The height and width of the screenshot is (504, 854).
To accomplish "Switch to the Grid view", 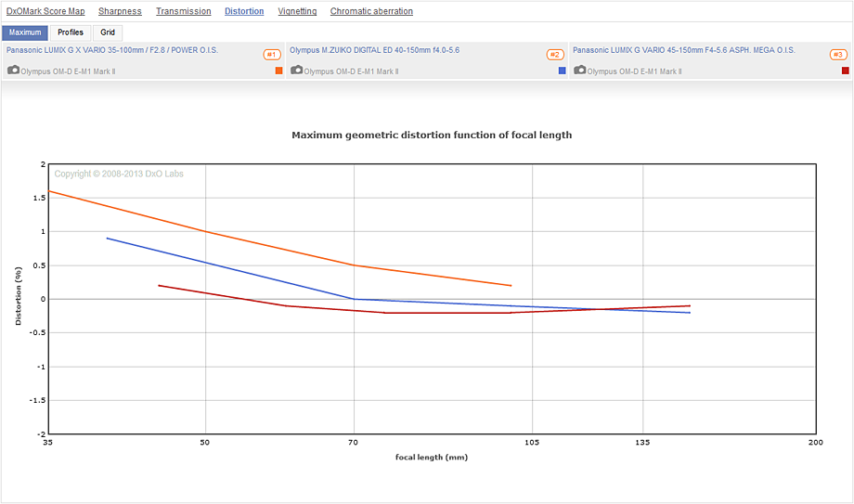I will tap(108, 32).
